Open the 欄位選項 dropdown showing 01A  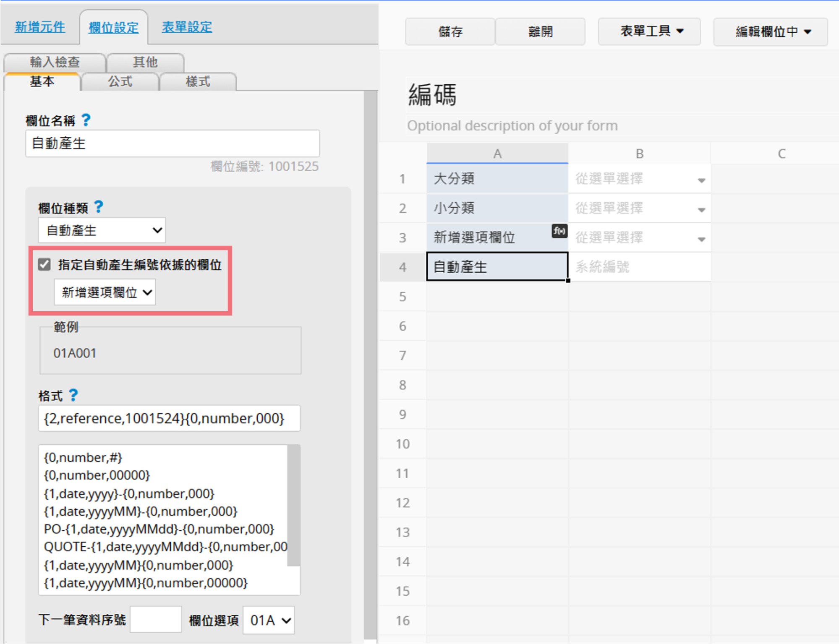[269, 620]
